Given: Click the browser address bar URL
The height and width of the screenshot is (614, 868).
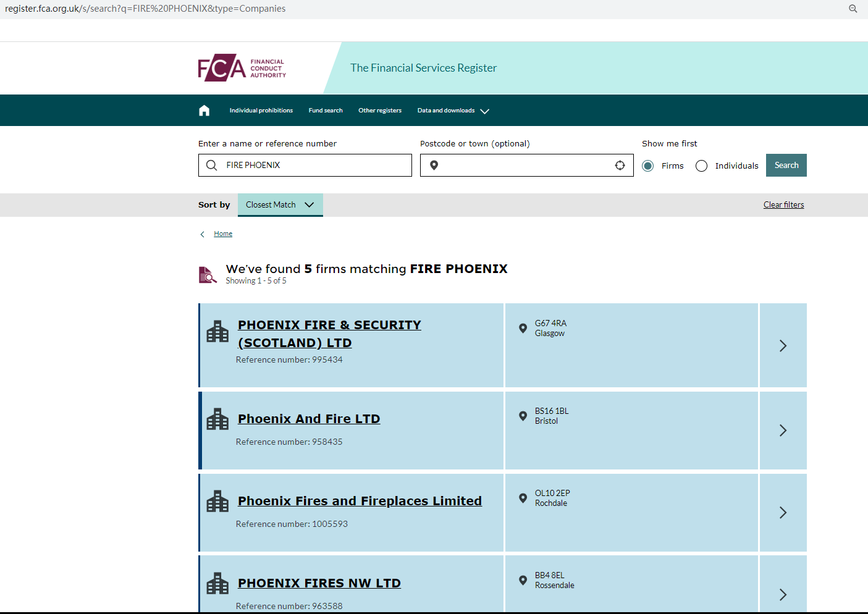Looking at the screenshot, I should pos(145,9).
